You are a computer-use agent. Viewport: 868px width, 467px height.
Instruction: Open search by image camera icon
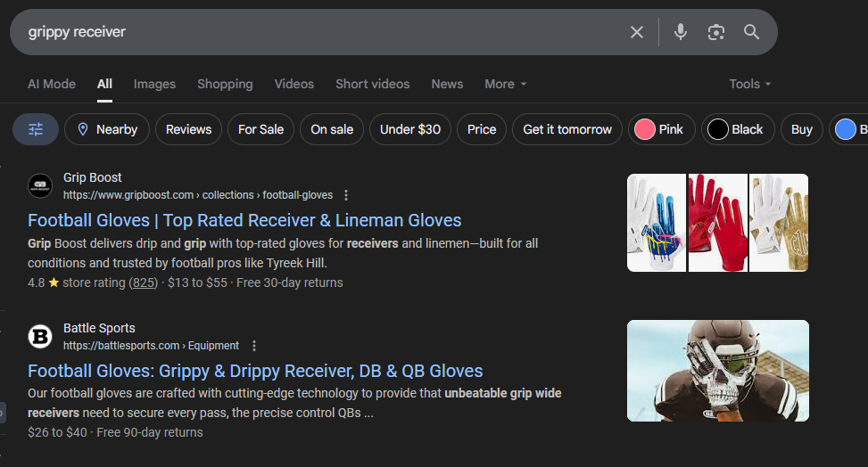click(x=716, y=32)
